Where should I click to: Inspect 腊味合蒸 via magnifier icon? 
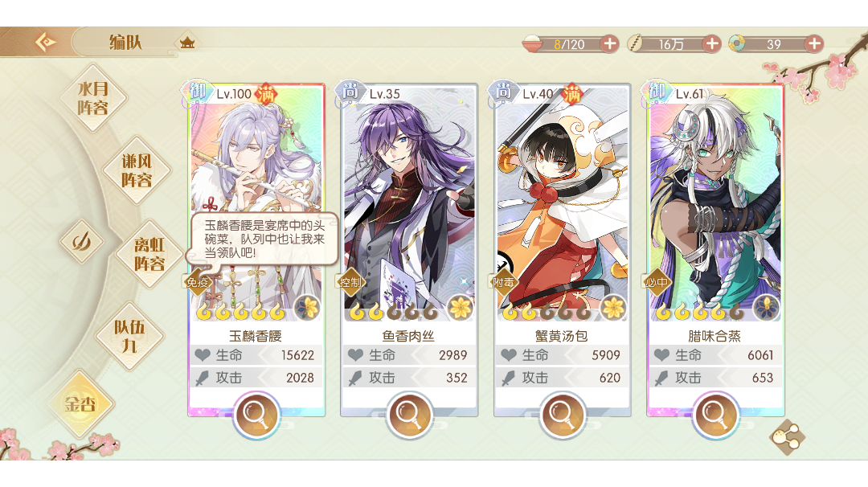click(714, 414)
